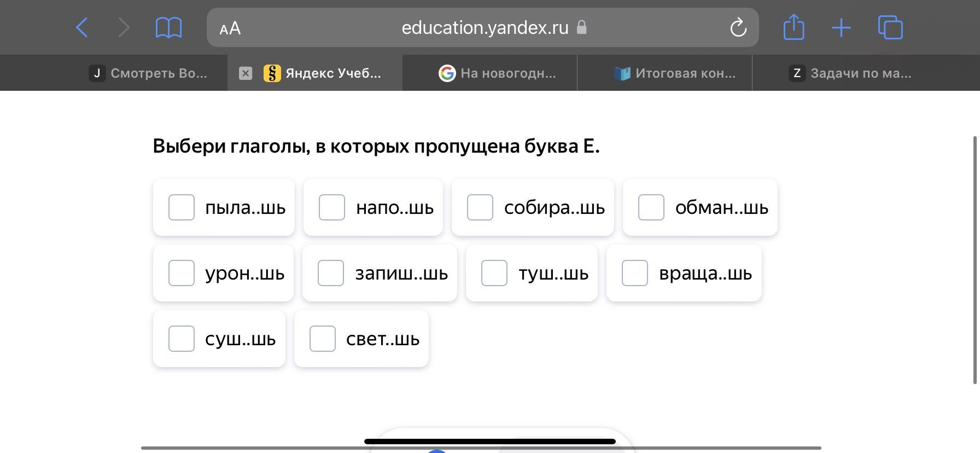Tap the question text Выбери глаголы
The image size is (980, 453).
[376, 146]
